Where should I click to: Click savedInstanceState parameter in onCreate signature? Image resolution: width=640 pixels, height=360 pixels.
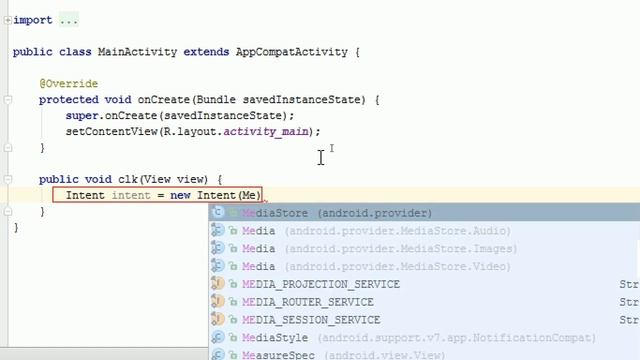click(x=302, y=100)
